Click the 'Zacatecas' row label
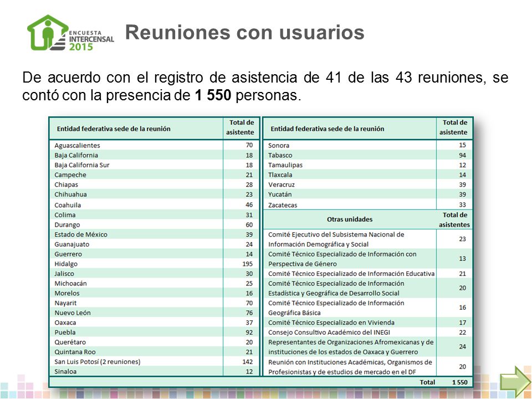This screenshot has width=532, height=399. point(282,205)
